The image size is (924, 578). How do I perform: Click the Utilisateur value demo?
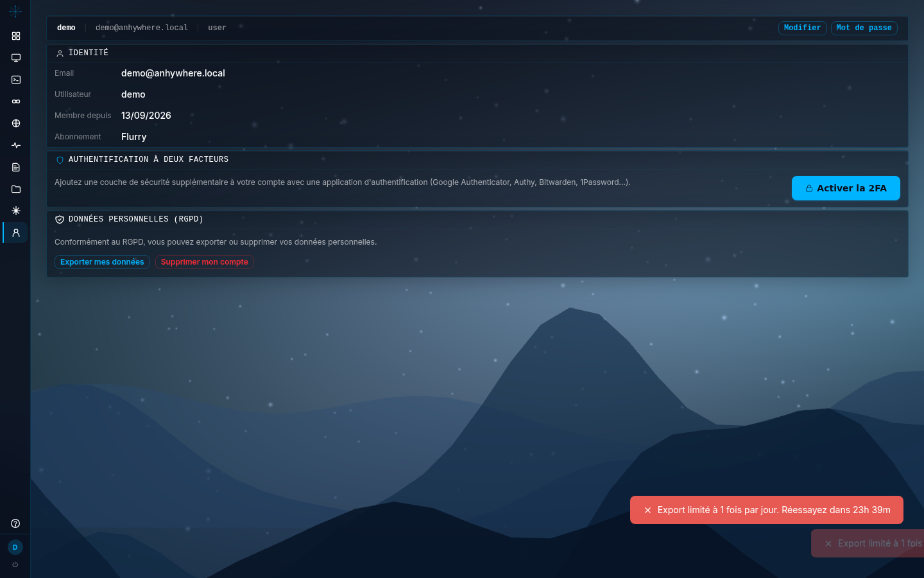(x=133, y=94)
